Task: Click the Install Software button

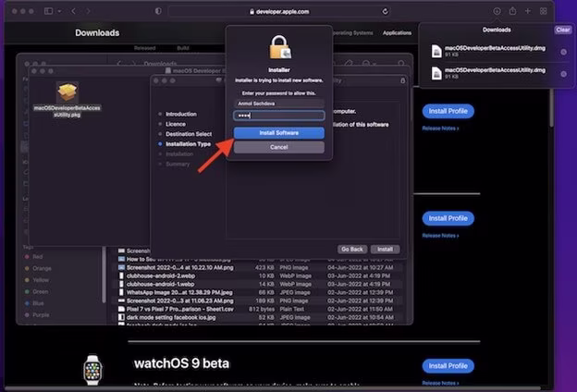Action: (279, 133)
